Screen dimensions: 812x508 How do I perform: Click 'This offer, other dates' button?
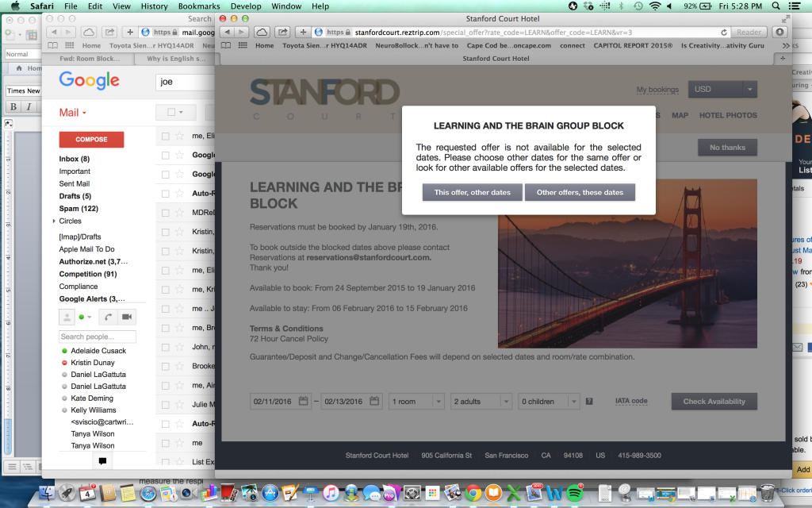click(x=473, y=192)
